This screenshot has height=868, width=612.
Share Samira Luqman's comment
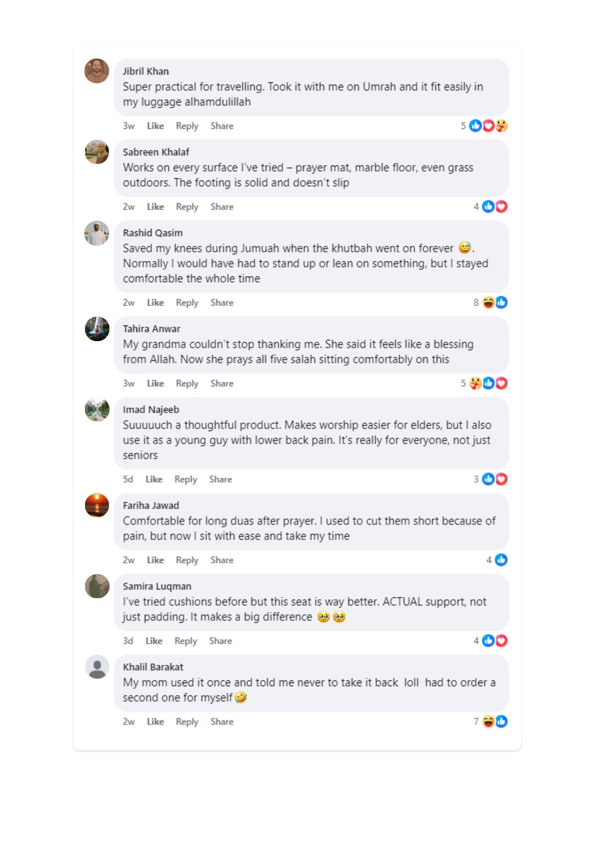(220, 641)
